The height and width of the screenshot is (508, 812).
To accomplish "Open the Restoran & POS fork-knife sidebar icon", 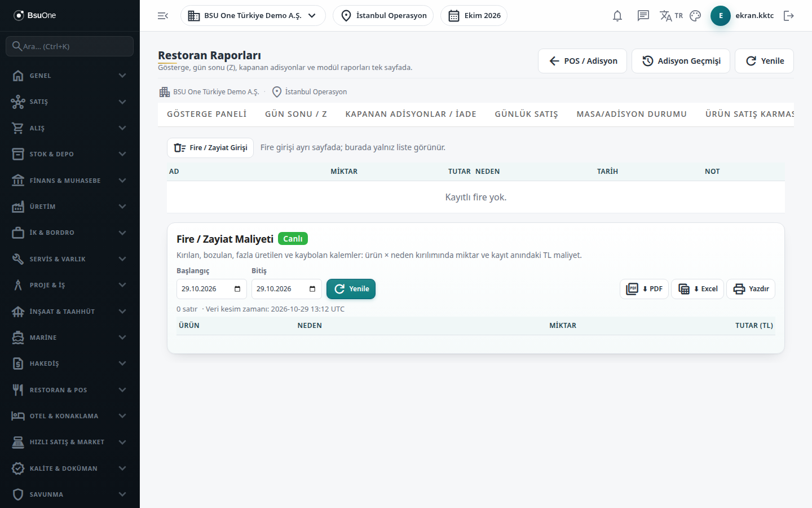I will tap(18, 390).
